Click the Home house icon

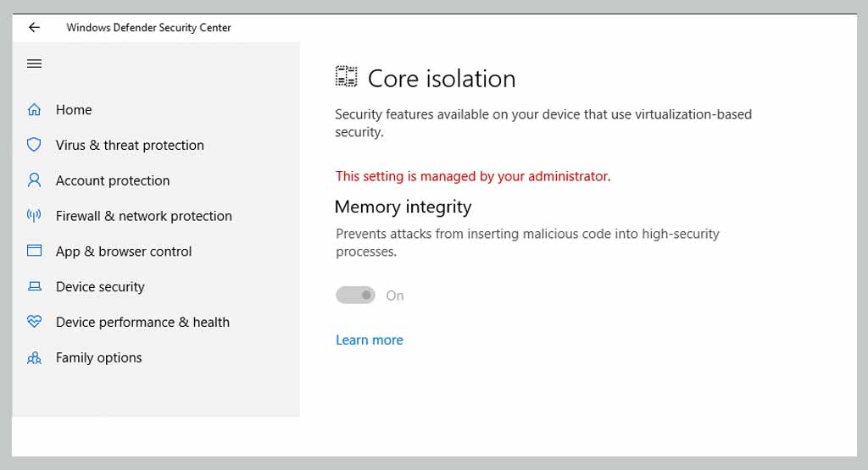34,109
